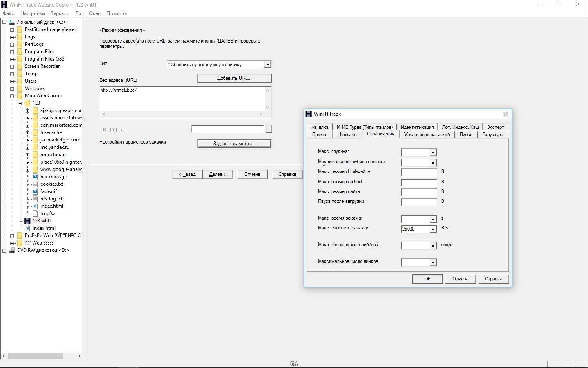Switch to the Идентификация tab
Viewport: 588px width, 368px height.
417,127
